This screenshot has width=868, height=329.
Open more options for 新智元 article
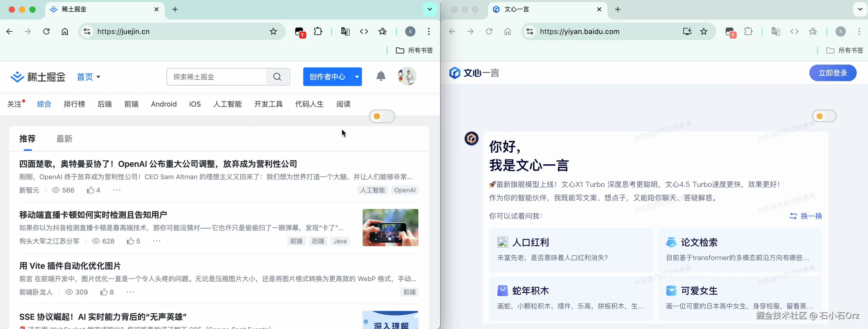click(117, 190)
